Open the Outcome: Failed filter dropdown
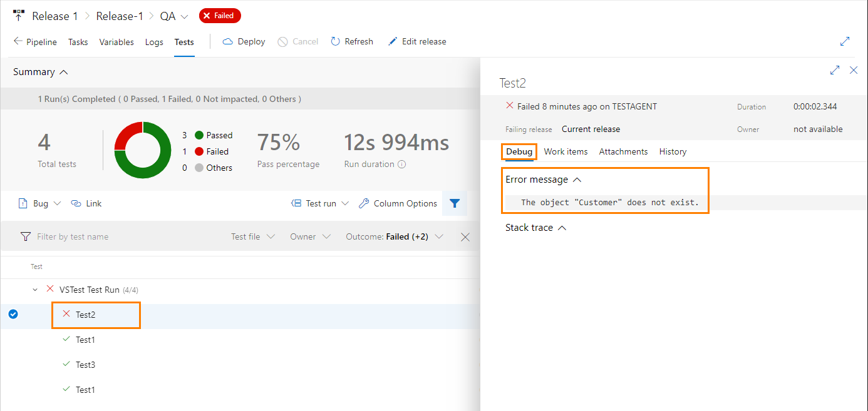The width and height of the screenshot is (868, 411). 393,236
